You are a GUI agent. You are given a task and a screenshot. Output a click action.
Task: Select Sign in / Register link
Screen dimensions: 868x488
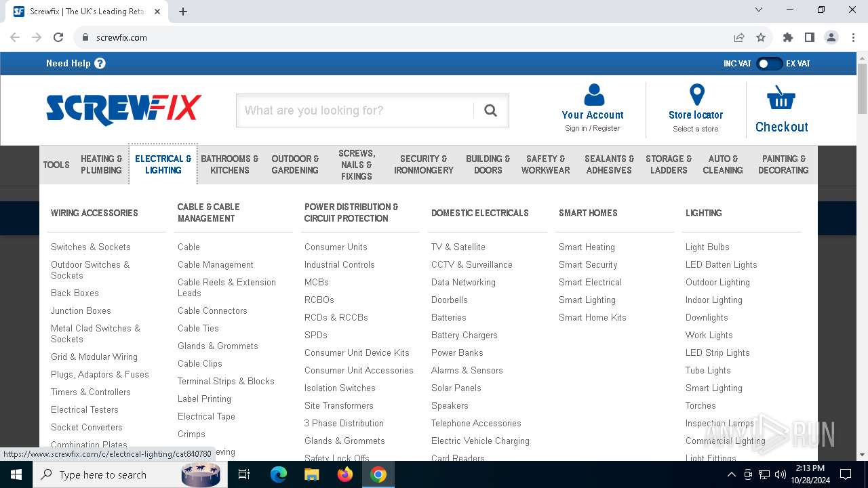pos(592,128)
